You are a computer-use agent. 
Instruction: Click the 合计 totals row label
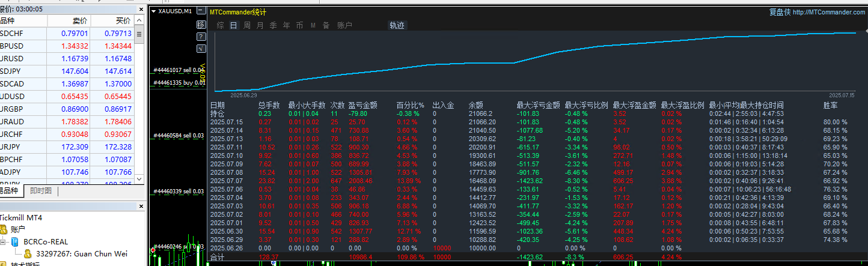217,256
